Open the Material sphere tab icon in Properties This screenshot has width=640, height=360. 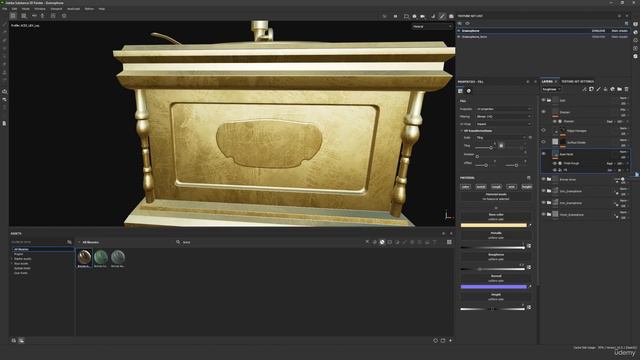469,91
